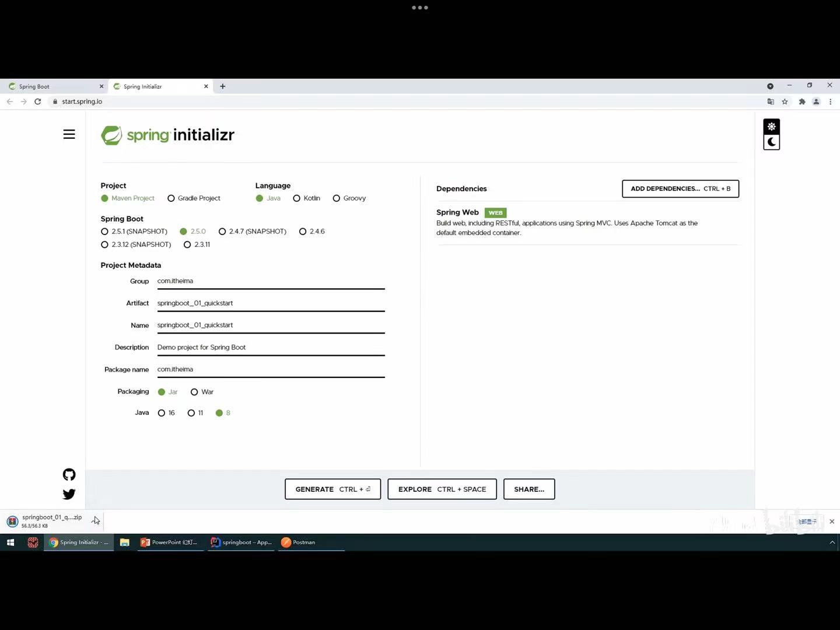The image size is (840, 630).
Task: Open a new browser tab
Action: coord(223,86)
